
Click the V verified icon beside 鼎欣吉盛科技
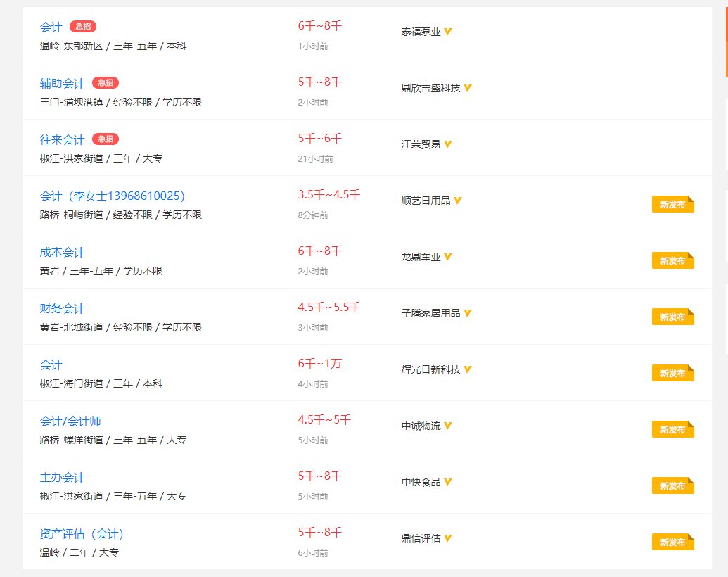pyautogui.click(x=468, y=88)
